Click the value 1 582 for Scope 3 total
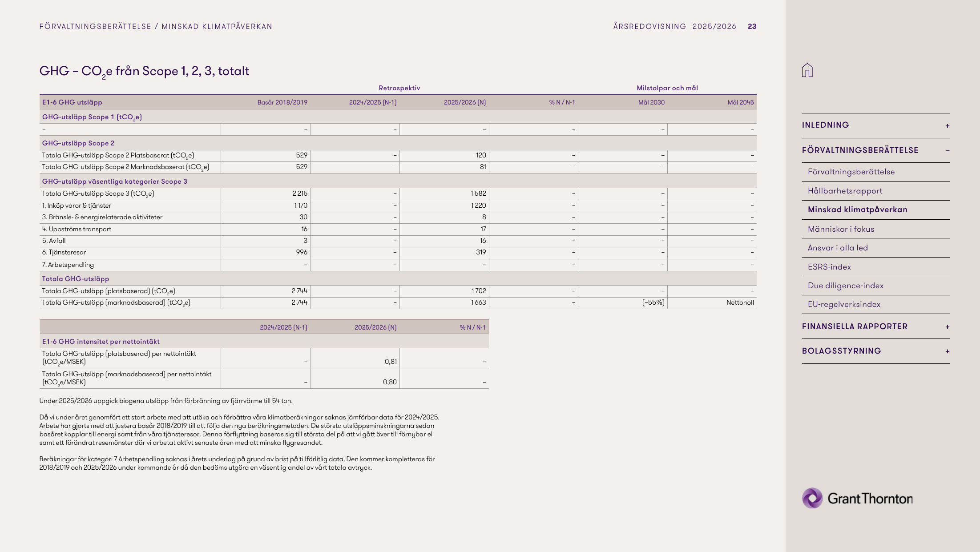 coord(478,193)
